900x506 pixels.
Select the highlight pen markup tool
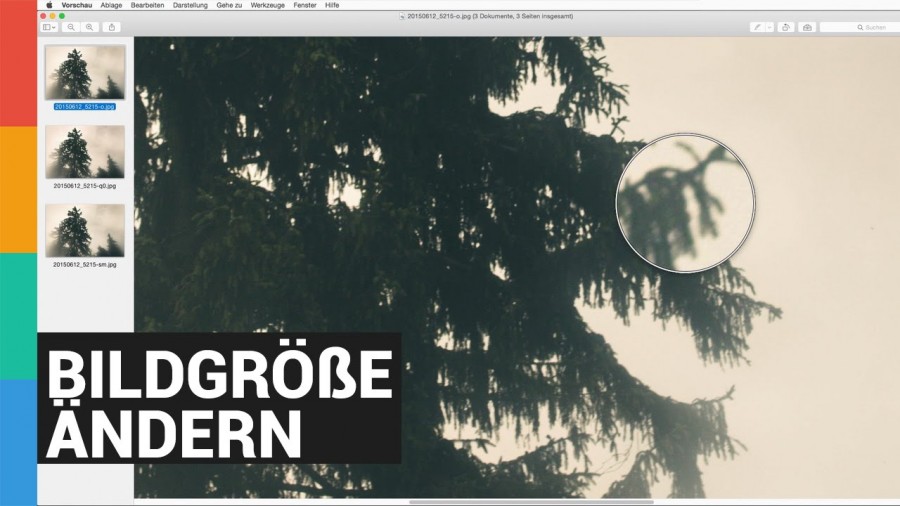[757, 27]
